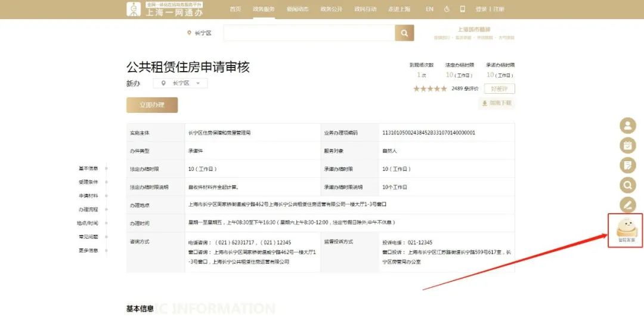The image size is (644, 323).
Task: Click into the search input field
Action: click(309, 33)
